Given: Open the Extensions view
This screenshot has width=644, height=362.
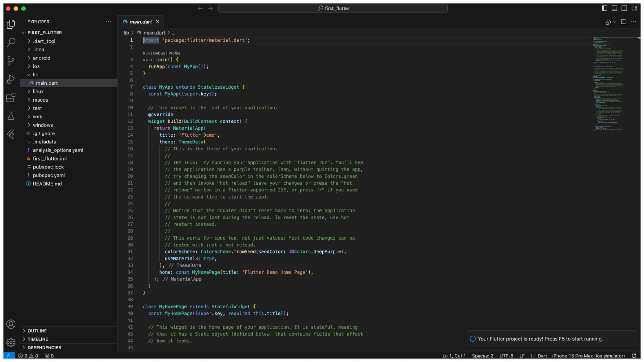Looking at the screenshot, I should point(11,97).
